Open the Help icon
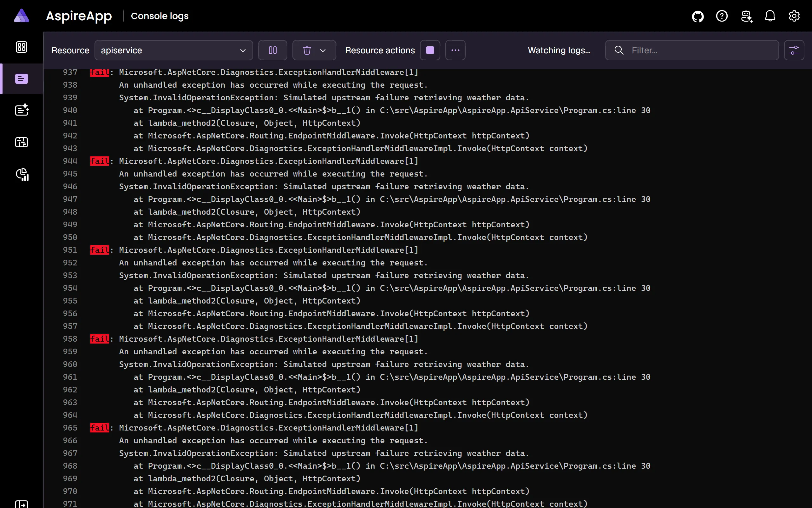 (722, 16)
